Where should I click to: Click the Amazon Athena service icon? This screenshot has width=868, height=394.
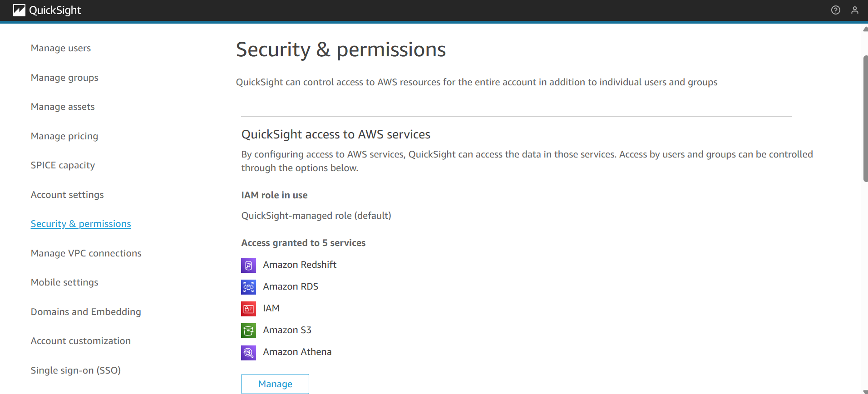coord(248,352)
